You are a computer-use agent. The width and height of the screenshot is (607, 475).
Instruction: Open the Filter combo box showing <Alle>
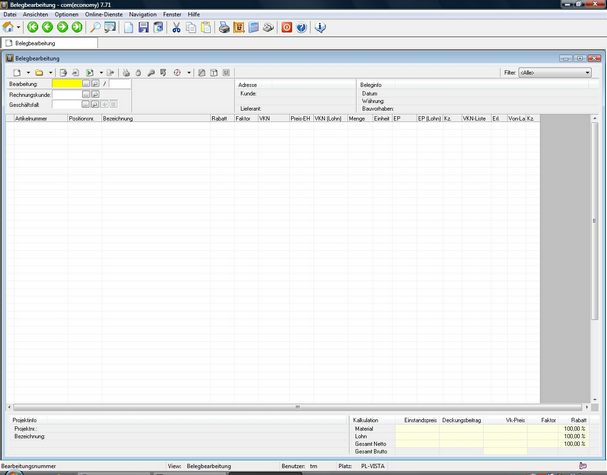[x=555, y=72]
